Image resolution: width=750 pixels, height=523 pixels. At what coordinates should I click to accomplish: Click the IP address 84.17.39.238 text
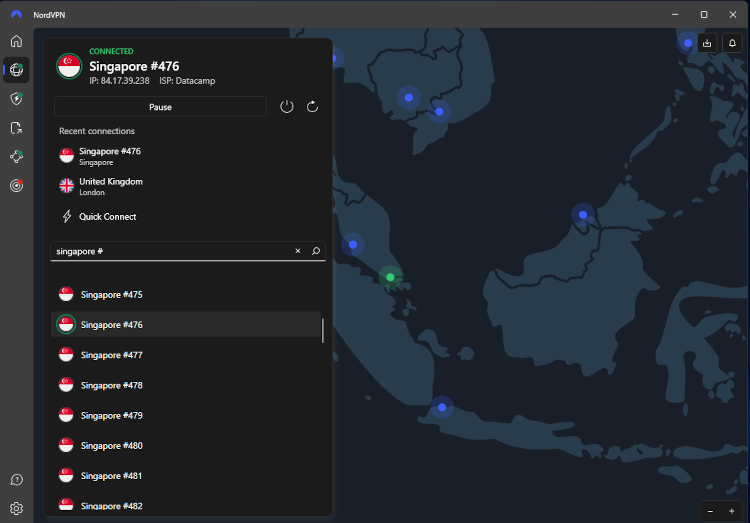(x=119, y=81)
